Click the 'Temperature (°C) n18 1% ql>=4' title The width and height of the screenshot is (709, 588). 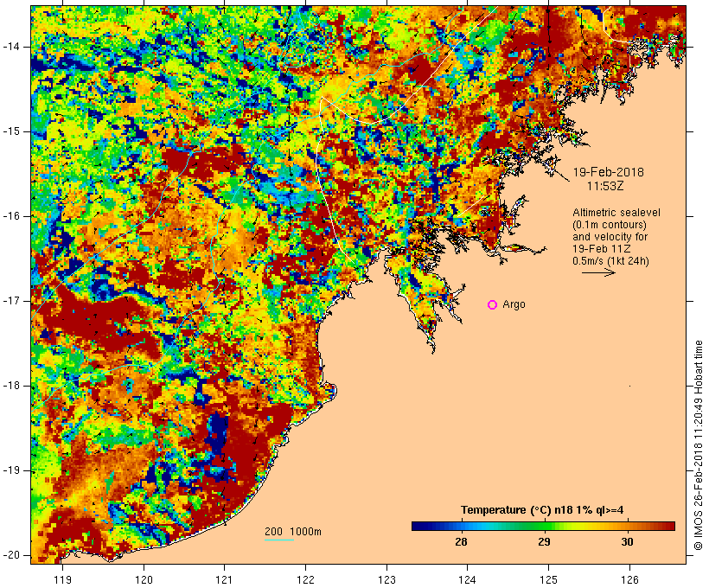[542, 510]
